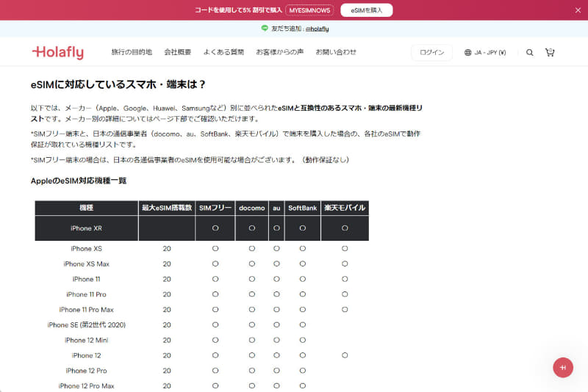Follow the @holafly link
Image resolution: width=588 pixels, height=392 pixels.
(x=317, y=29)
